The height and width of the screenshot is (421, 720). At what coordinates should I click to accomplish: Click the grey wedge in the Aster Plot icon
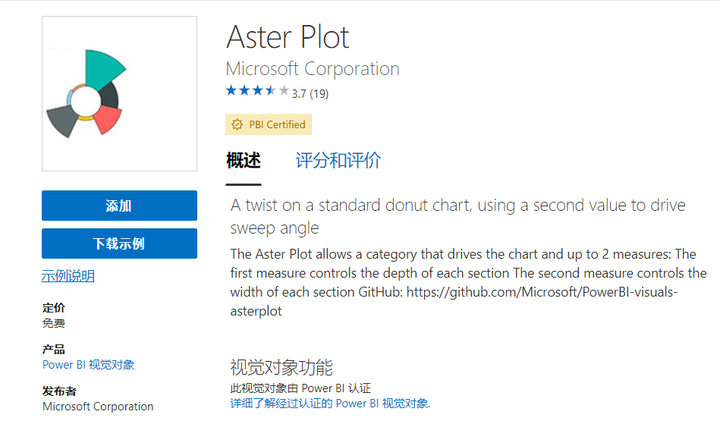pos(62,121)
